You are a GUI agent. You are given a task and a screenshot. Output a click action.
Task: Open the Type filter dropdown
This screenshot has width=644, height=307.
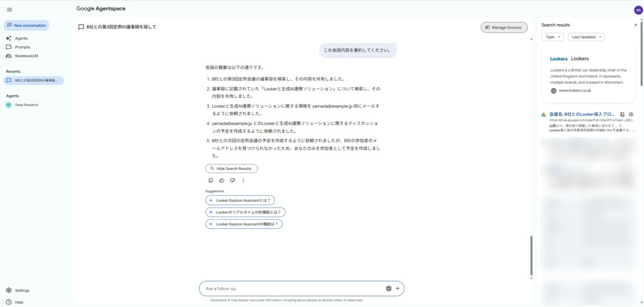pyautogui.click(x=553, y=37)
